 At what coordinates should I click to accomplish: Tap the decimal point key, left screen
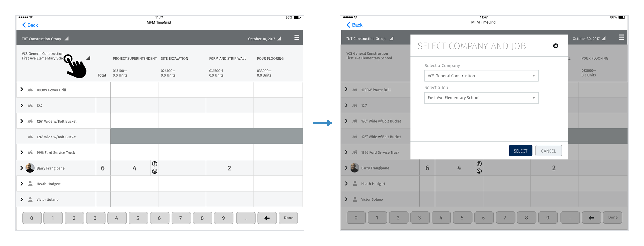(x=246, y=218)
